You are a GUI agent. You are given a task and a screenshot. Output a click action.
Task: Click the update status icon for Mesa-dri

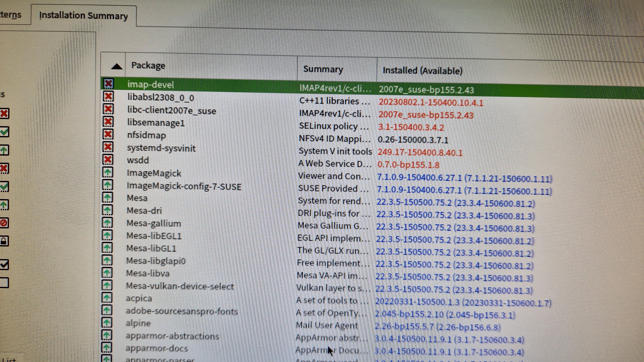coord(108,210)
